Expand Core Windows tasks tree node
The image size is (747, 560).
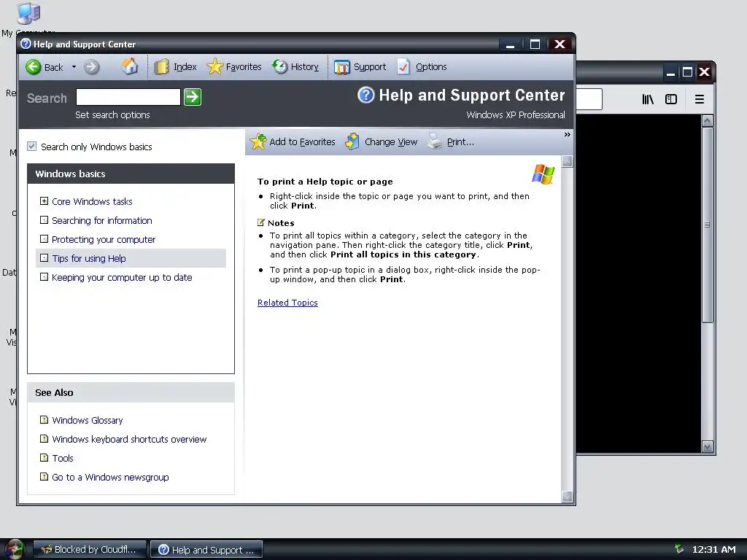coord(44,201)
